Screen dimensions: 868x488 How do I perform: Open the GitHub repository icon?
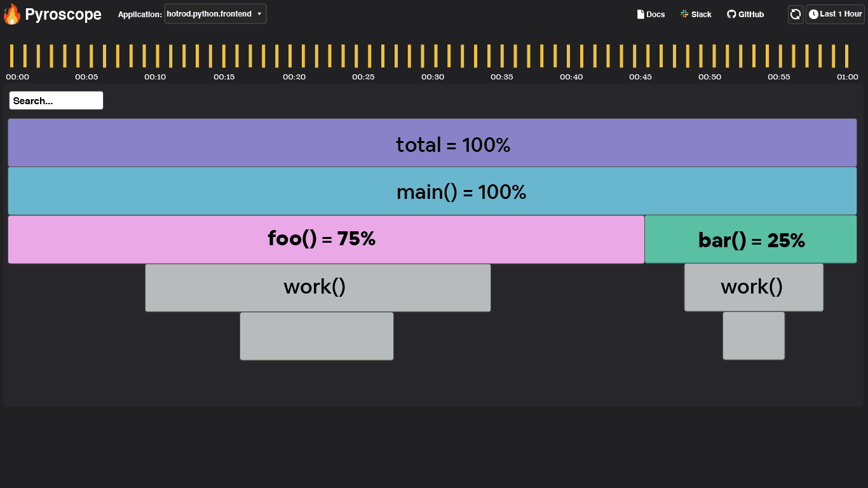coord(731,14)
